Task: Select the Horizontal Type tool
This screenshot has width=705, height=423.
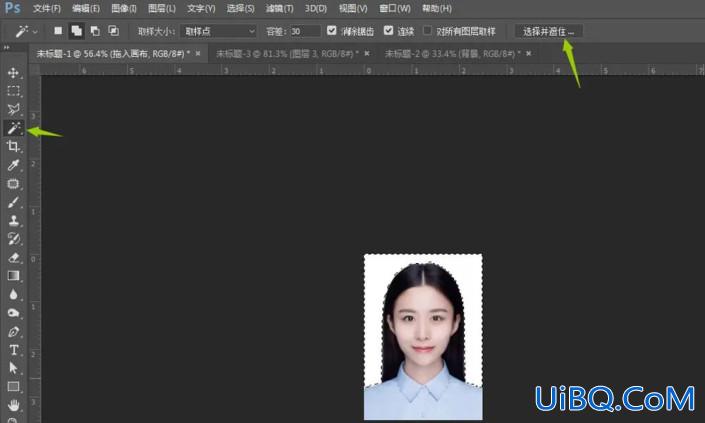Action: (x=13, y=350)
